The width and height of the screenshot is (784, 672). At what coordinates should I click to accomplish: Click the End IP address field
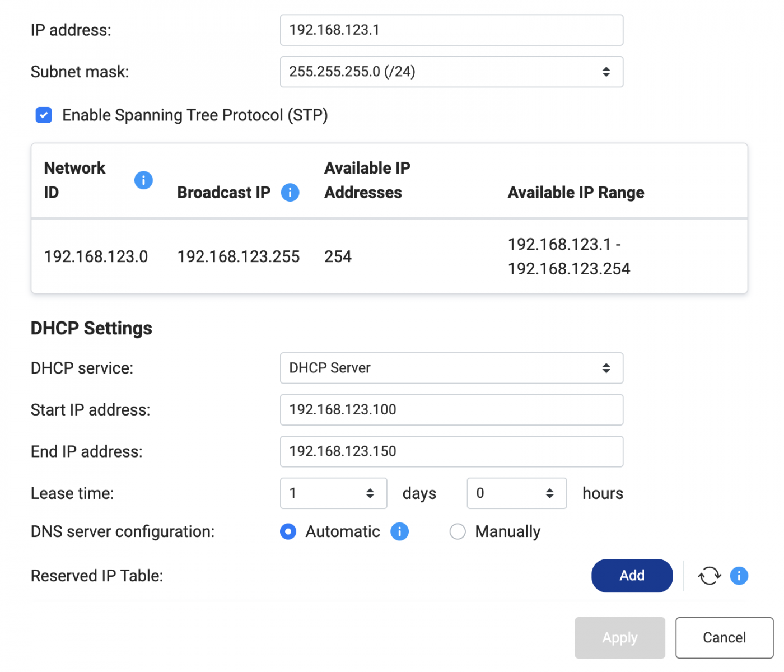451,451
